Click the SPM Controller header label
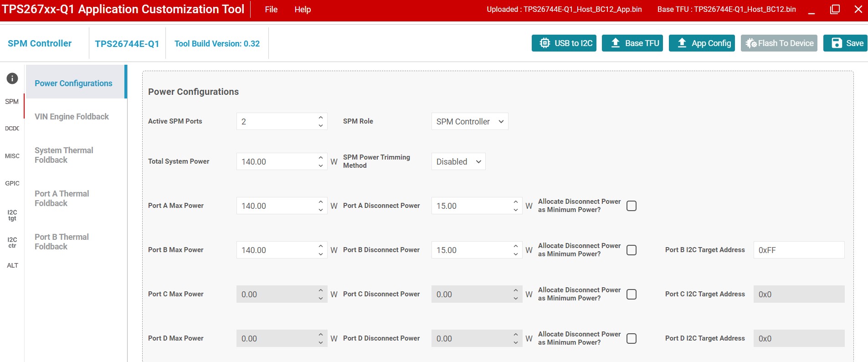This screenshot has width=868, height=362. point(40,43)
